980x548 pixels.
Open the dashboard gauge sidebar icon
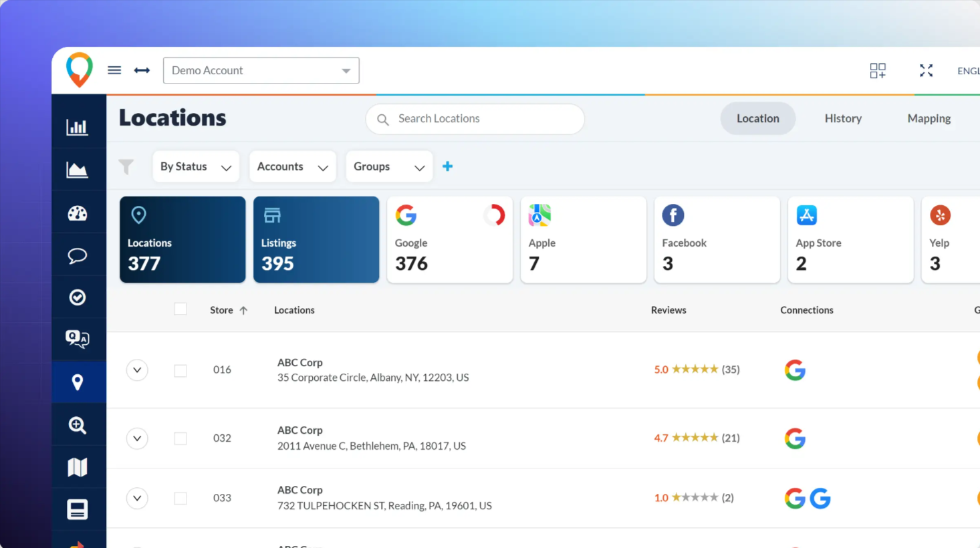click(78, 213)
